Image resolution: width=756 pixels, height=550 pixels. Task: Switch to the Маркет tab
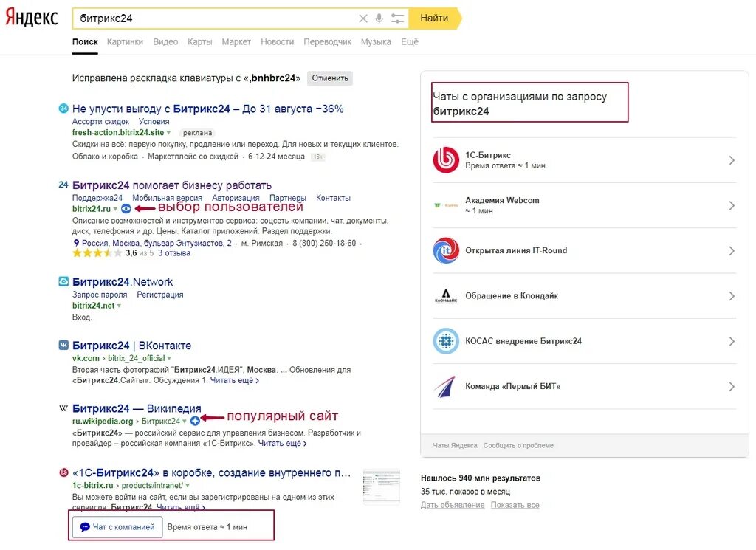[236, 42]
